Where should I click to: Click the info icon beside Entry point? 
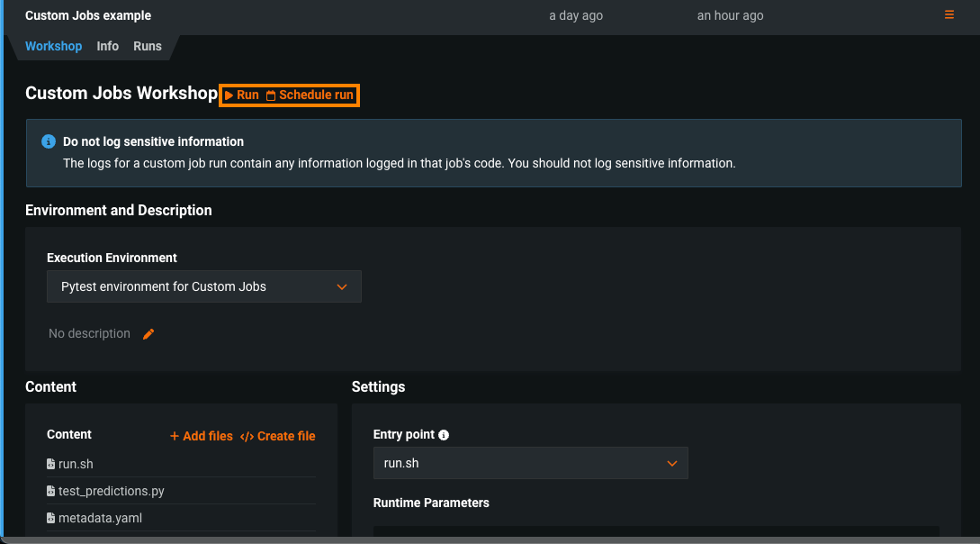pos(444,435)
